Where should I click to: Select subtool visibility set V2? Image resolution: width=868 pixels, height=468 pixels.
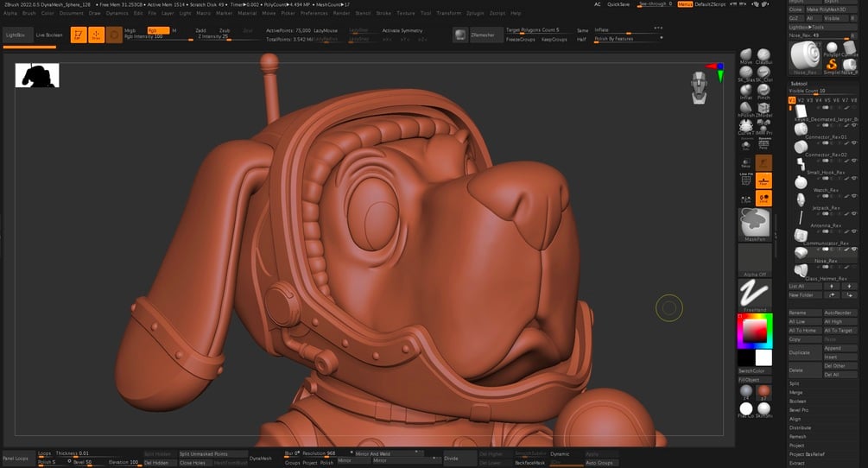tap(801, 100)
